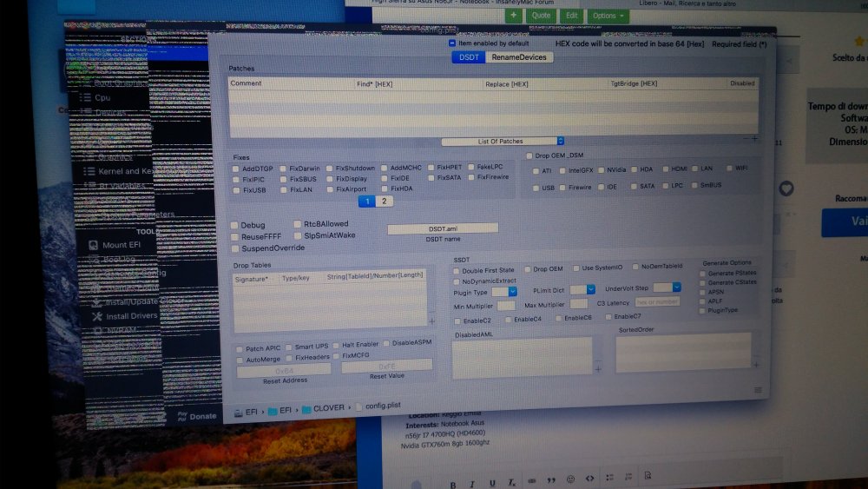The width and height of the screenshot is (868, 489).
Task: Open the Options dropdown in the forum post
Action: 608,16
